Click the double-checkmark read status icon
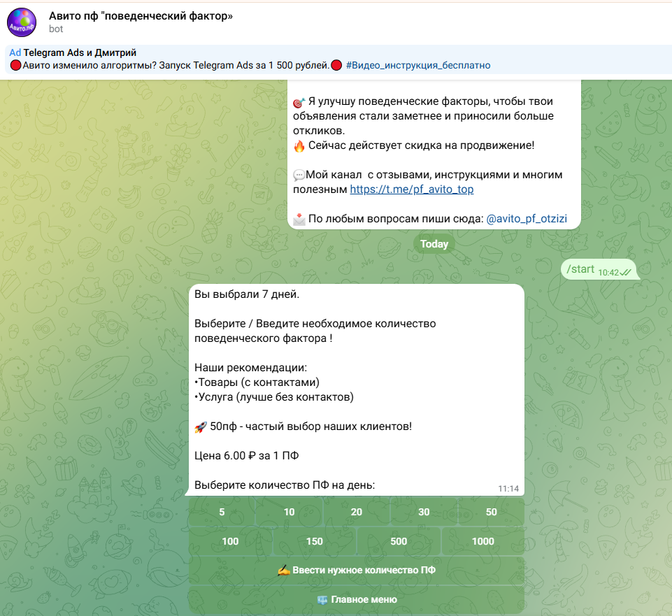 pyautogui.click(x=627, y=273)
